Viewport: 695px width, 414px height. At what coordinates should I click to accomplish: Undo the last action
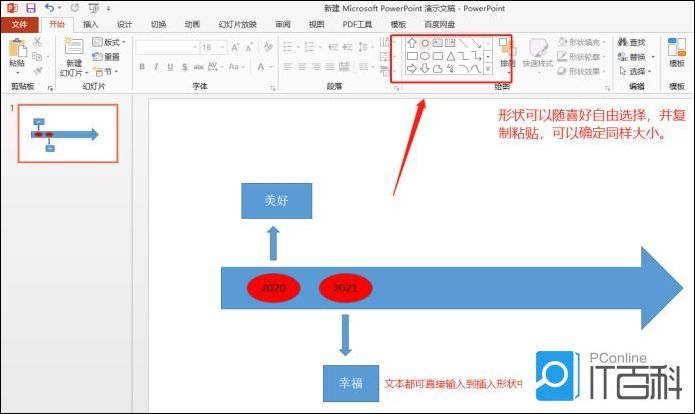tap(49, 8)
